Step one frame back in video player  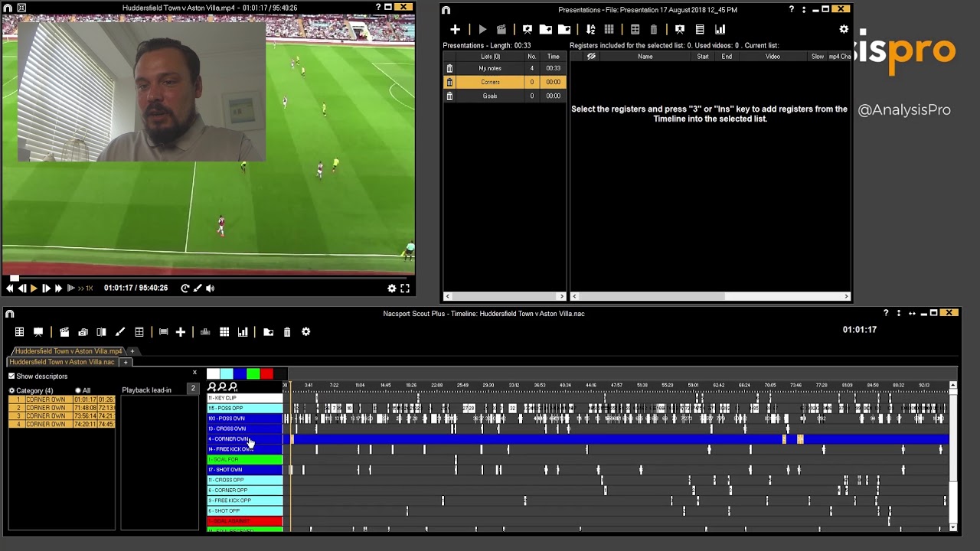click(x=22, y=289)
